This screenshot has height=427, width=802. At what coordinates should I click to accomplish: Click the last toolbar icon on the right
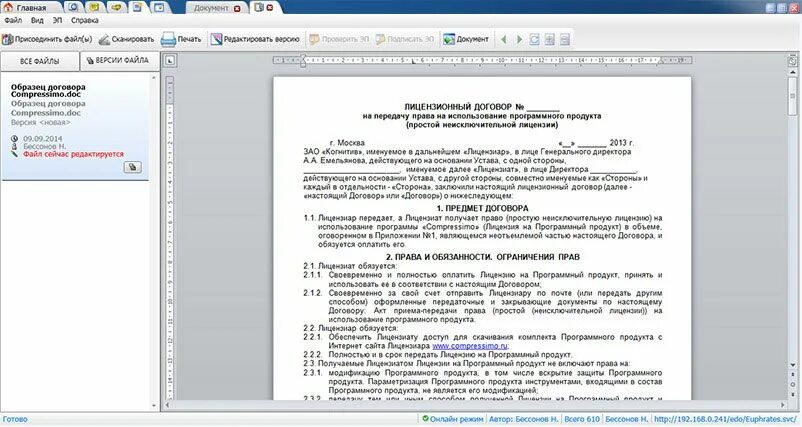tap(565, 39)
